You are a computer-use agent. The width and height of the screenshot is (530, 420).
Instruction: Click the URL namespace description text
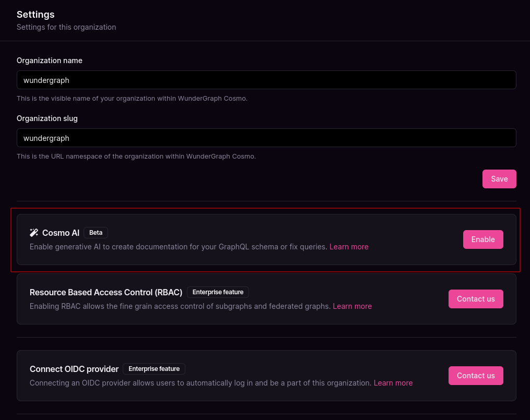pyautogui.click(x=136, y=157)
